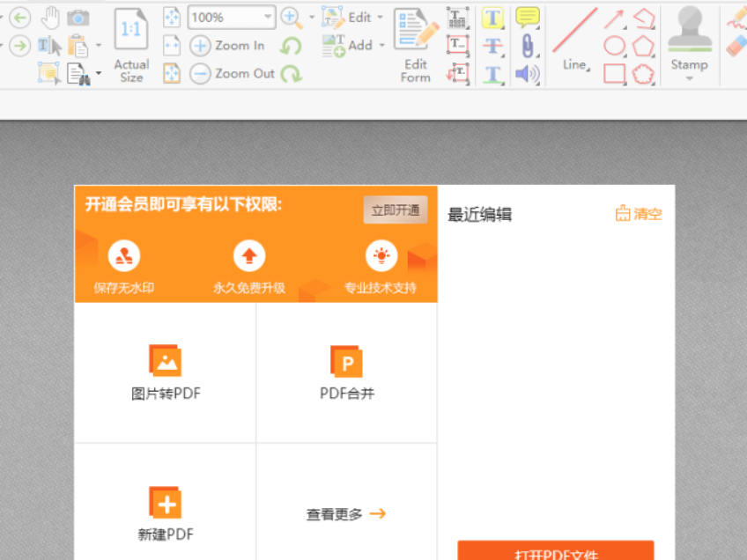Select the Typewriter text tool
This screenshot has width=747, height=560.
click(x=458, y=18)
